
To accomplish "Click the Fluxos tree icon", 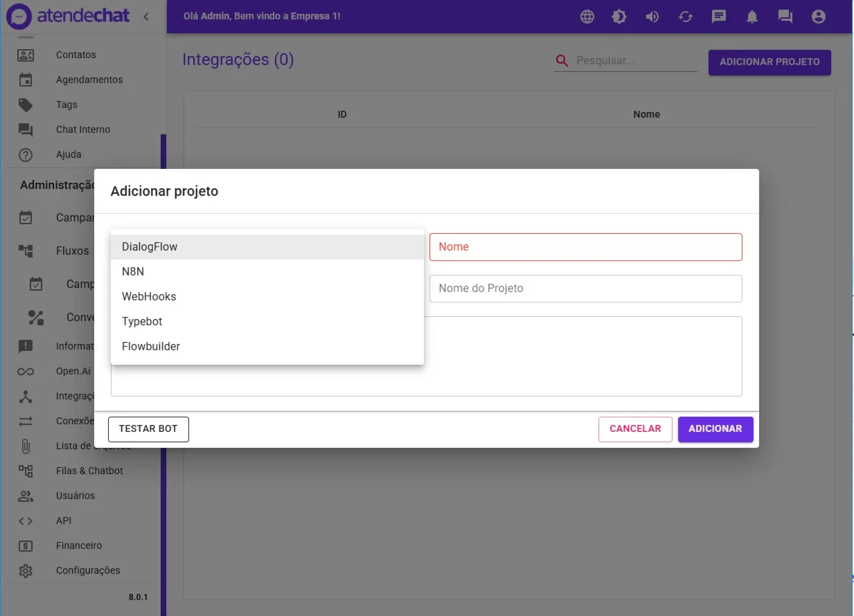I will [x=26, y=251].
